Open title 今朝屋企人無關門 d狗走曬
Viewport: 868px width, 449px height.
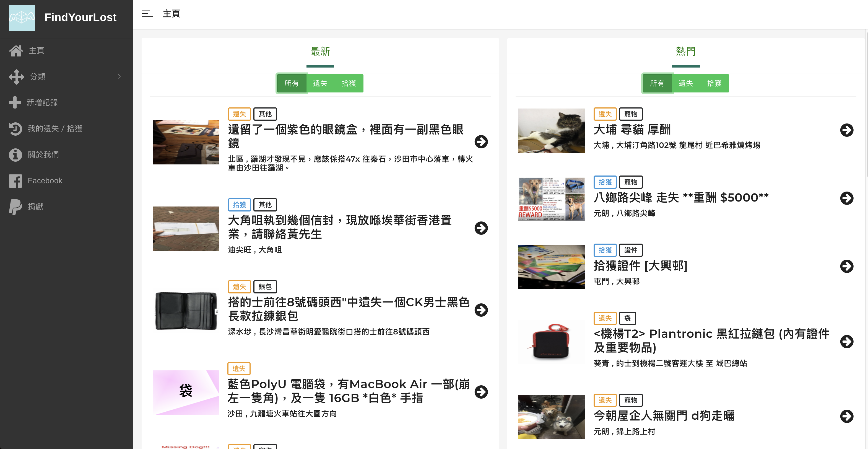(664, 416)
